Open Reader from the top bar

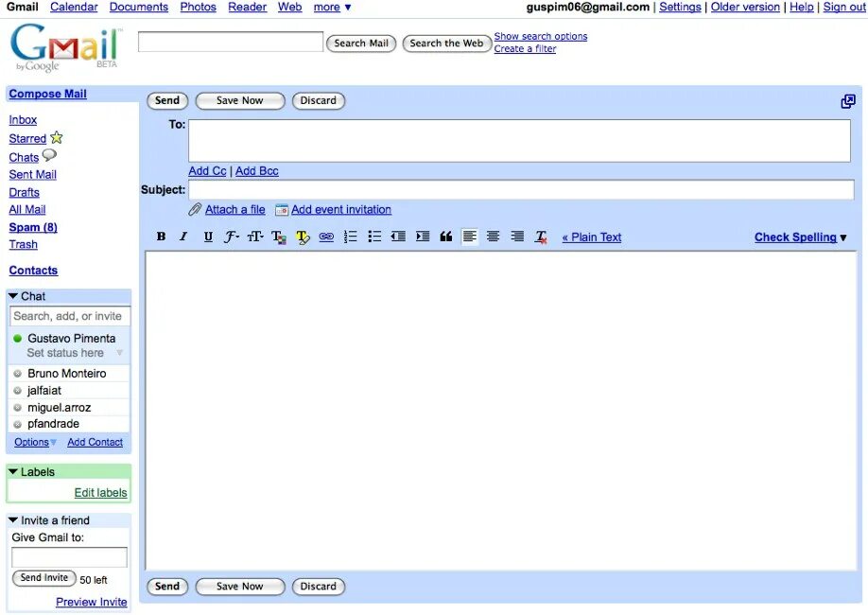(248, 8)
